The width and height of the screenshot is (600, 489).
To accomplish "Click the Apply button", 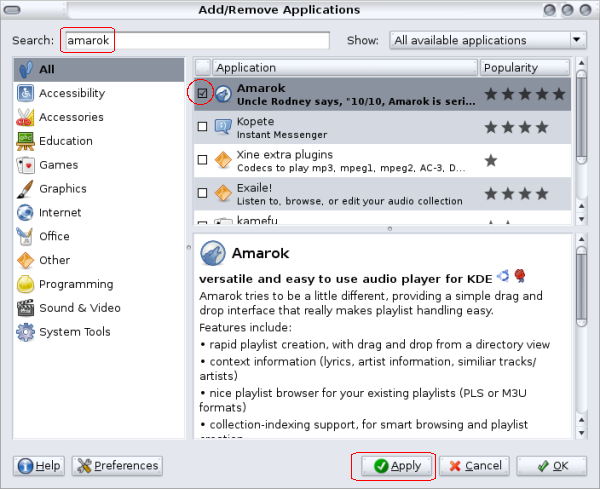I will [396, 466].
